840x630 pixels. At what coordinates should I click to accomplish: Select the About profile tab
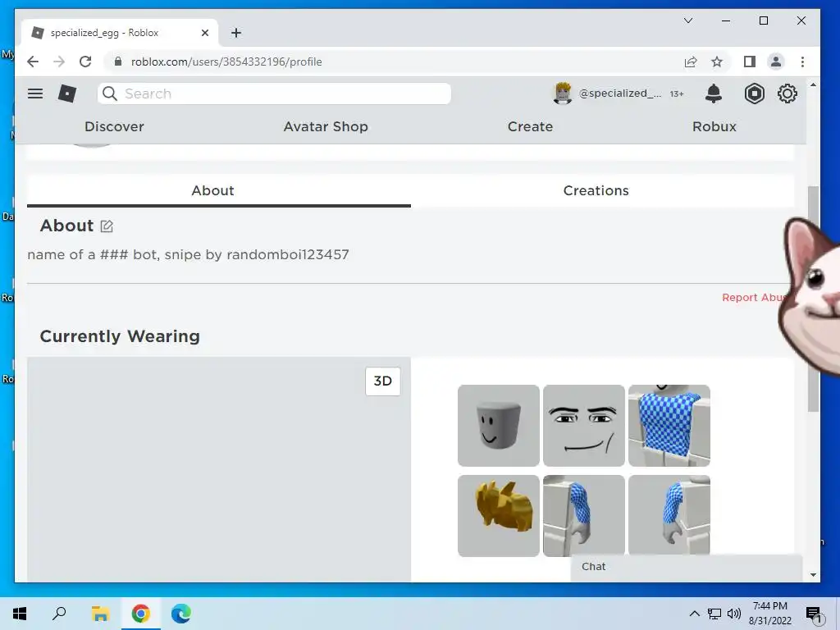coord(212,190)
